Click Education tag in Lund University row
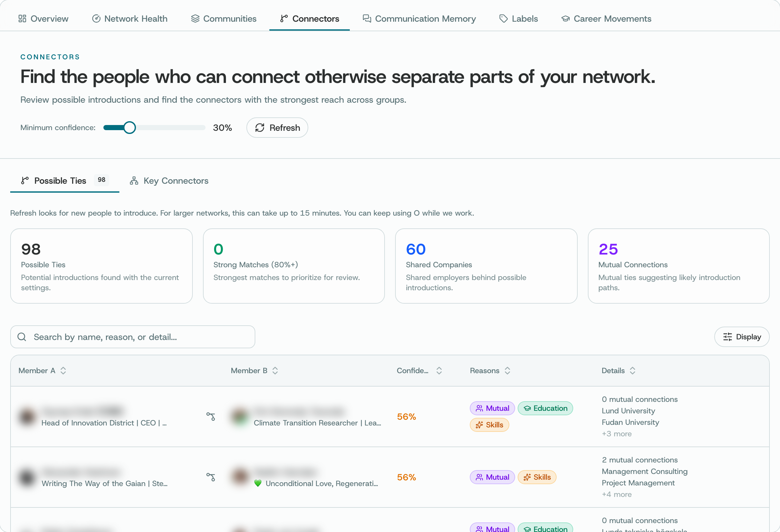Screen dimensions: 780x532 pos(545,408)
